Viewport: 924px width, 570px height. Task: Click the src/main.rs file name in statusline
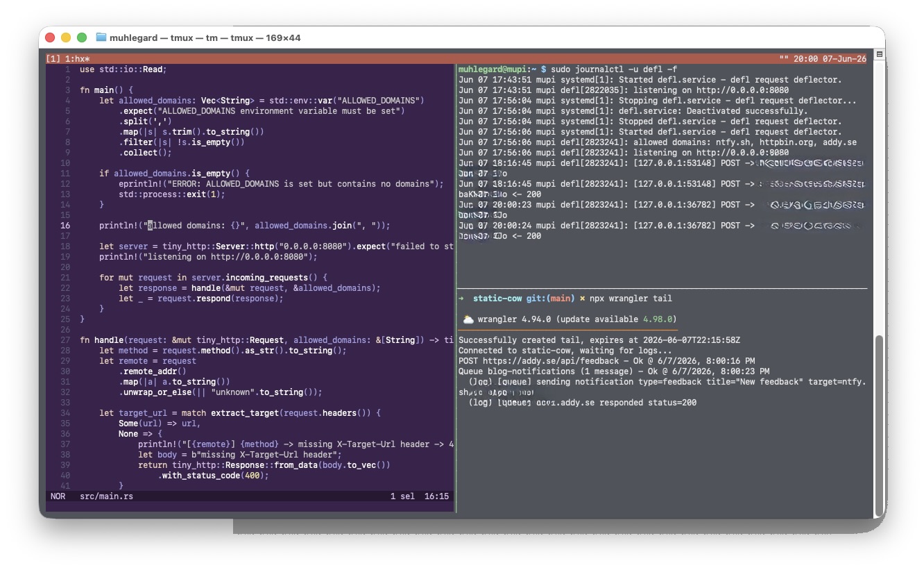[x=106, y=496]
